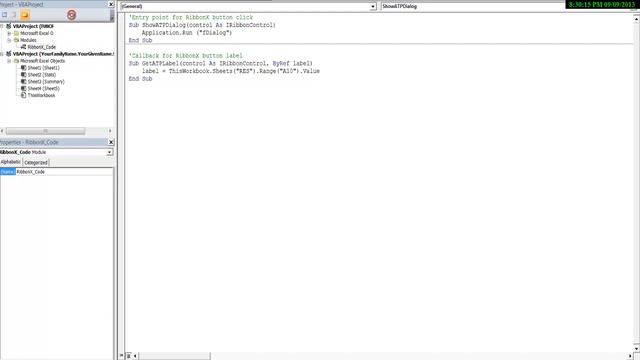640x360 pixels.
Task: Collapse the Microsoft Excel Objects folder
Action: [9, 61]
